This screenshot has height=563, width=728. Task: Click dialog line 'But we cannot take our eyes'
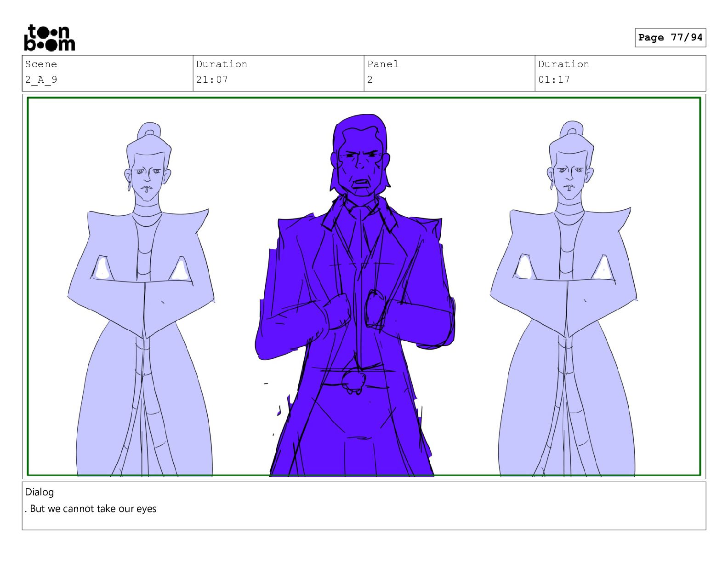point(93,509)
